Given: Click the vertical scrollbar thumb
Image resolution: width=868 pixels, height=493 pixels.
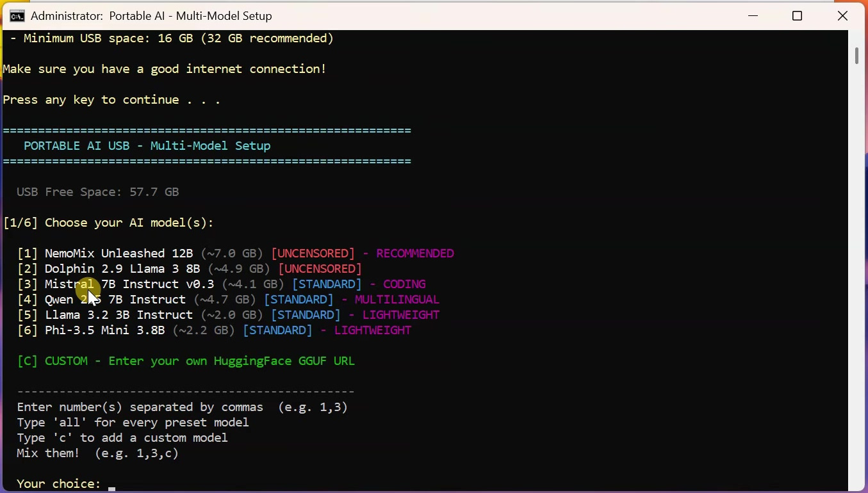Looking at the screenshot, I should click(856, 56).
